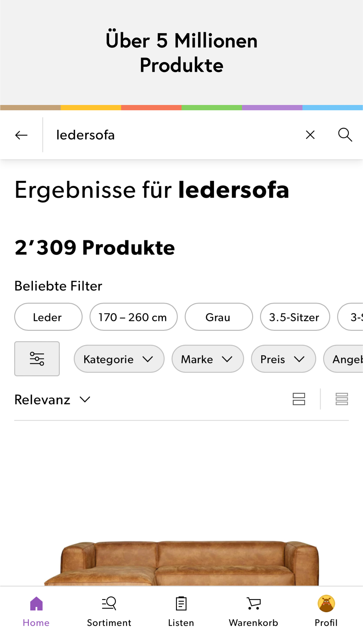The height and width of the screenshot is (644, 363).
Task: Go to the Sortiment tab
Action: (109, 612)
